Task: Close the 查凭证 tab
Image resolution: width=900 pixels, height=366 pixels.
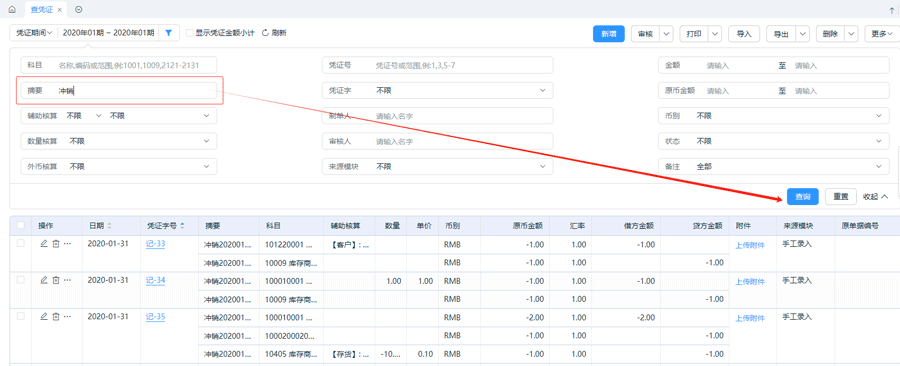Action: [60, 10]
